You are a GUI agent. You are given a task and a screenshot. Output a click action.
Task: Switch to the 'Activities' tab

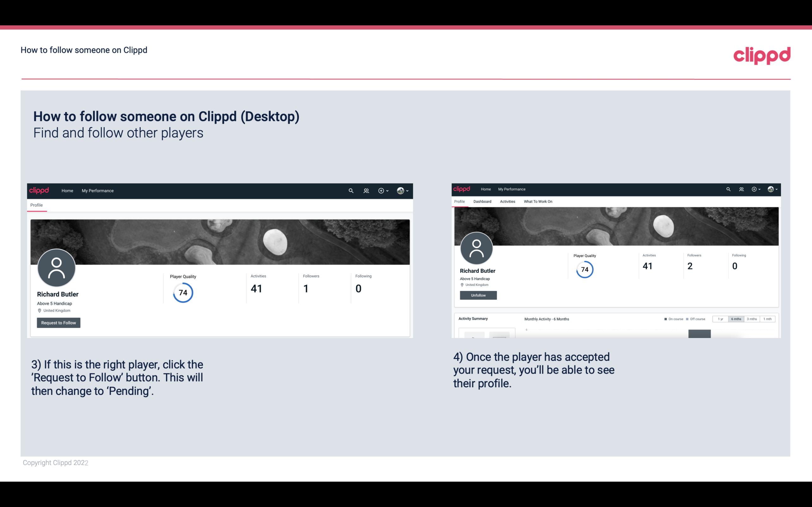[x=507, y=202]
